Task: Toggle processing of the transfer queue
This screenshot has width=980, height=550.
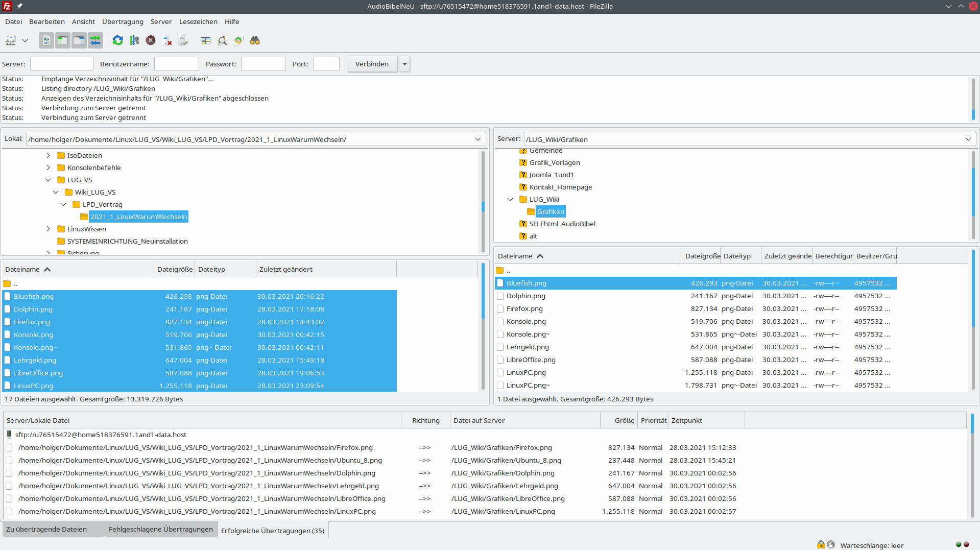Action: coord(134,40)
